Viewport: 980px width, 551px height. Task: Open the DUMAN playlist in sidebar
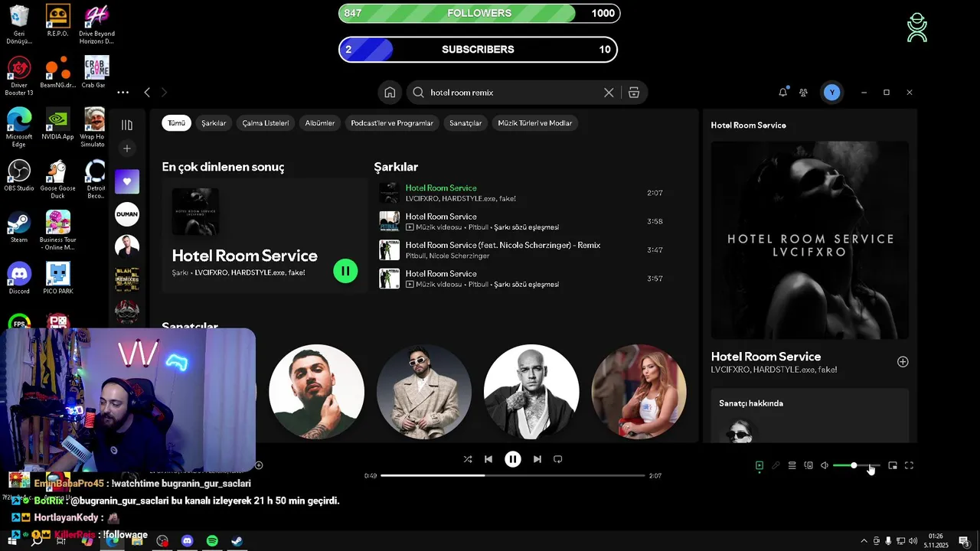[127, 214]
